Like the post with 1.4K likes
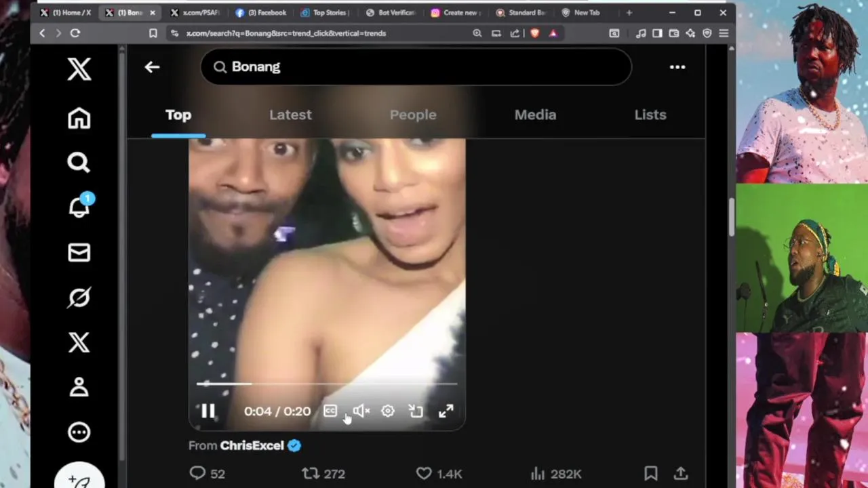The image size is (868, 488). pyautogui.click(x=423, y=473)
